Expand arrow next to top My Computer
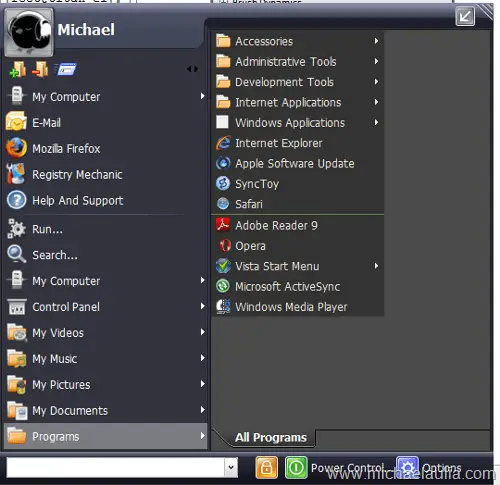 (202, 96)
